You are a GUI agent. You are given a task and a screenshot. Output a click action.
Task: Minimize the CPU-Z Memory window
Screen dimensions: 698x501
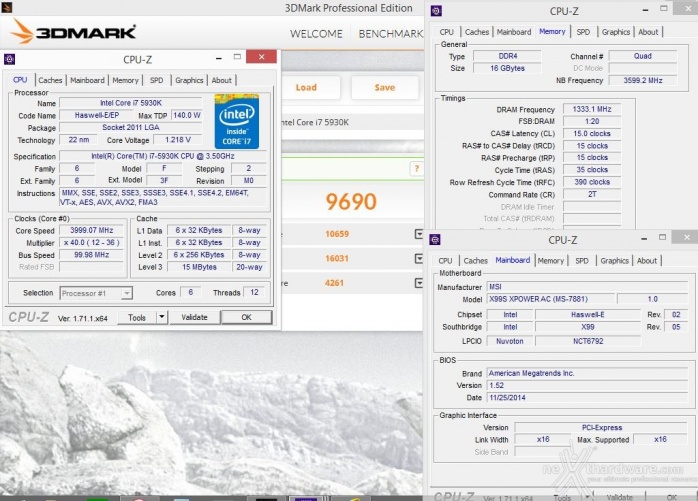(x=645, y=9)
